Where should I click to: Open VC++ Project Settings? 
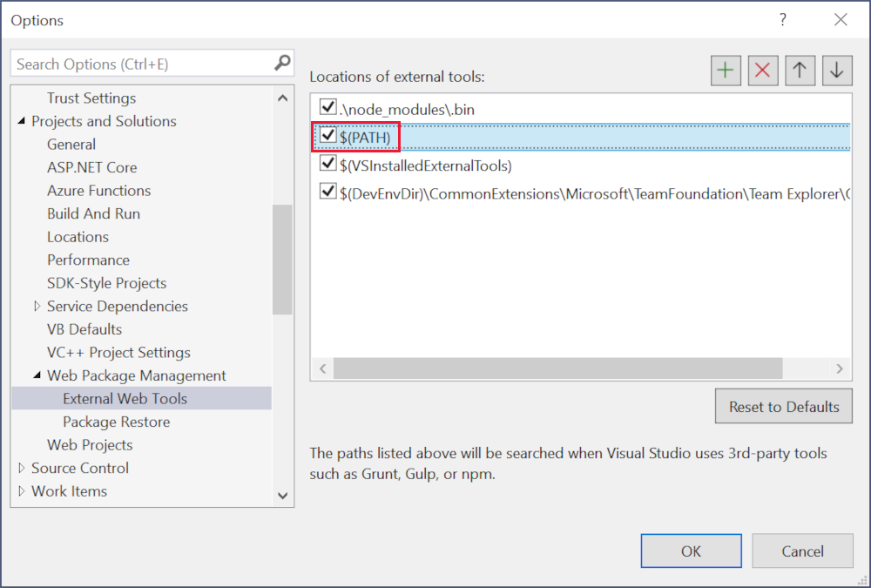click(x=118, y=352)
